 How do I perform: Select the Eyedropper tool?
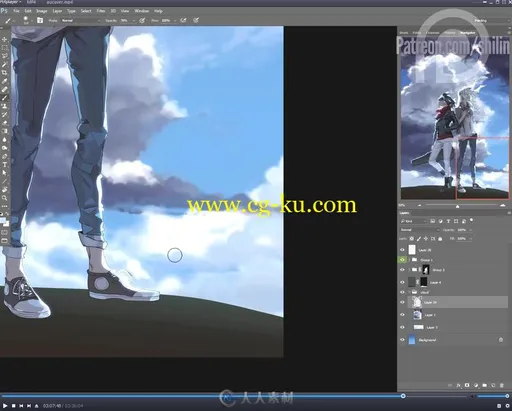coord(5,81)
